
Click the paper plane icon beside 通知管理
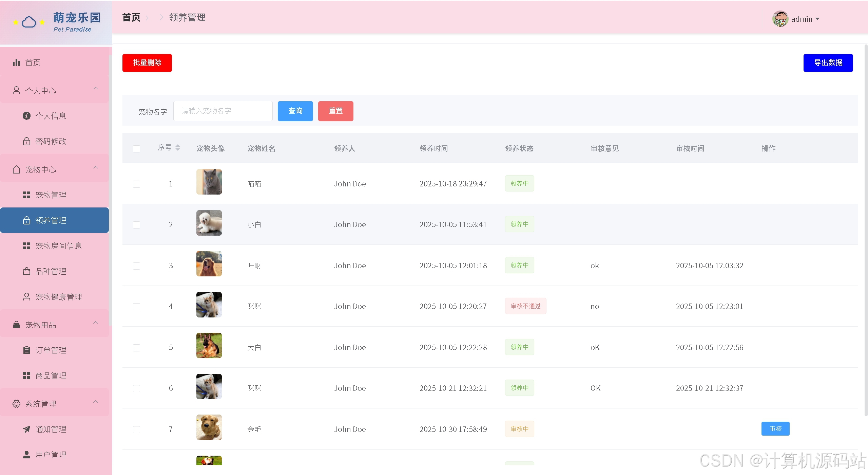(26, 429)
